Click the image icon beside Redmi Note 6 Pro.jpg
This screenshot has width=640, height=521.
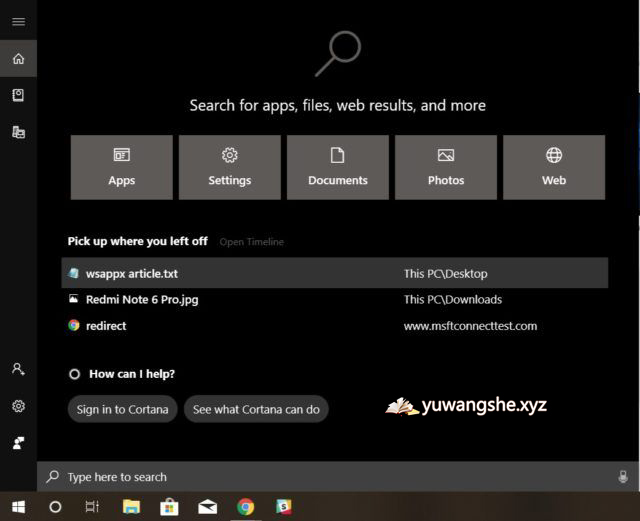73,299
